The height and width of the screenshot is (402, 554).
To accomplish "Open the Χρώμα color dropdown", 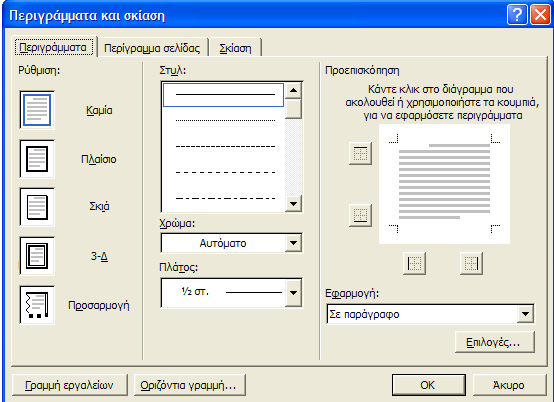I will pos(293,243).
